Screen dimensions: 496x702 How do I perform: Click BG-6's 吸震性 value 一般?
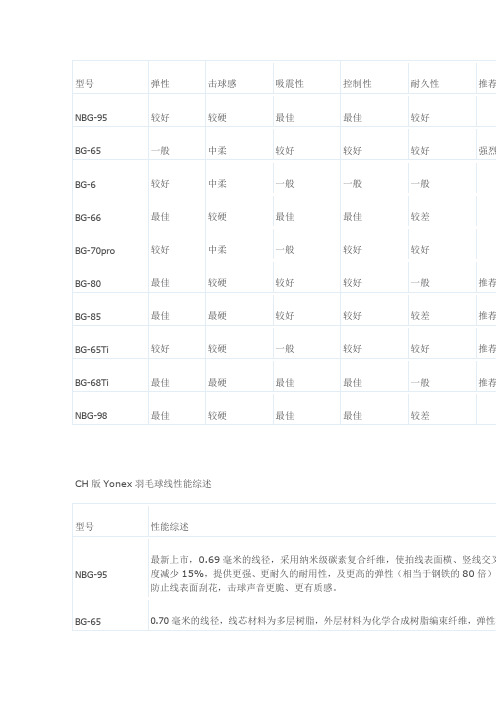[285, 184]
